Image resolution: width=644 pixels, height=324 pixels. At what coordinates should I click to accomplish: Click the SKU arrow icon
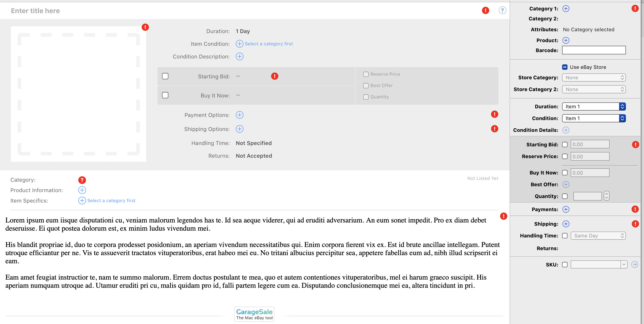[x=634, y=264]
